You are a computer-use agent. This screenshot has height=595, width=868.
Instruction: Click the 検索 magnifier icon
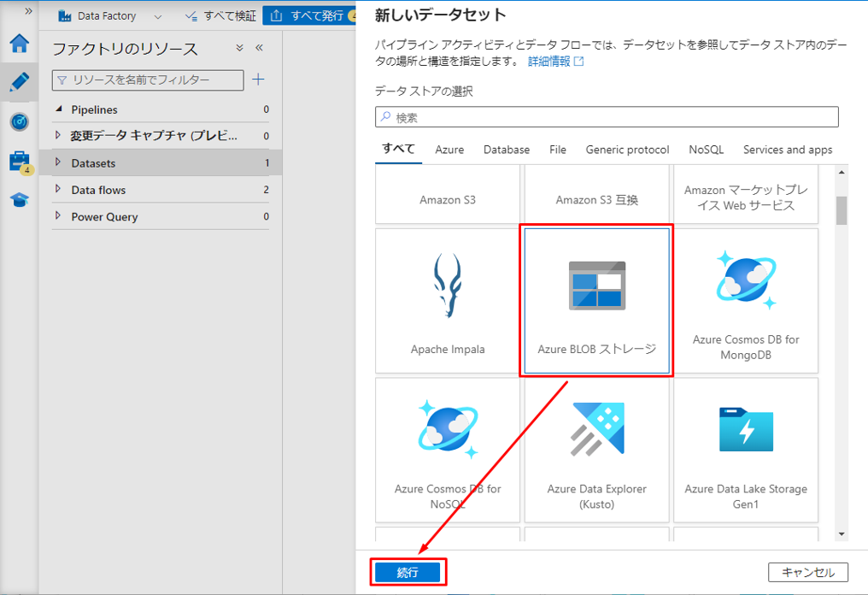pyautogui.click(x=386, y=116)
